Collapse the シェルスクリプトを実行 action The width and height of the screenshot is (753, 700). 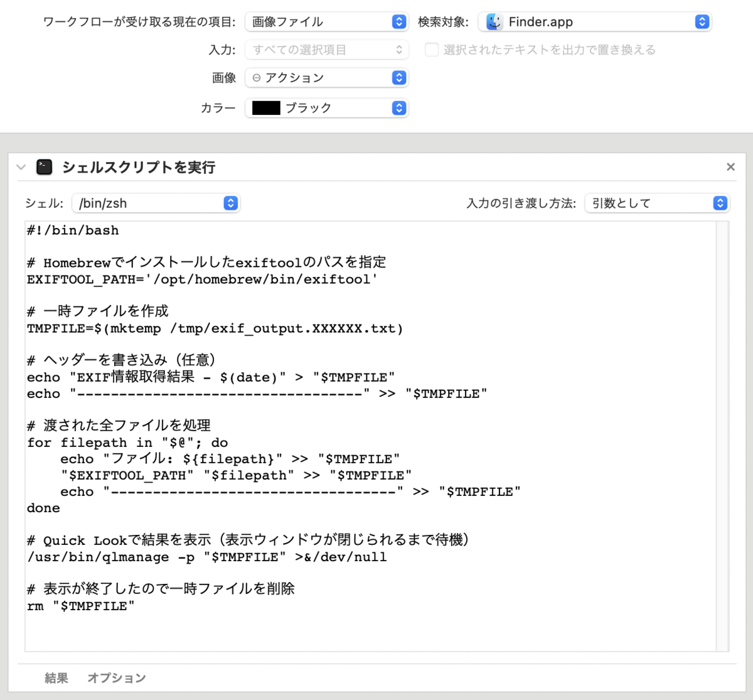(21, 167)
